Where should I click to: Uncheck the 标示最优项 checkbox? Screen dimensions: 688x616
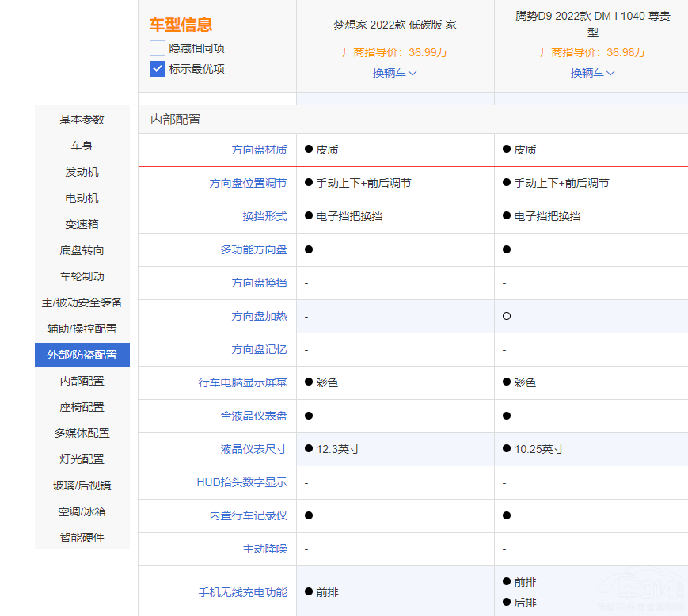click(x=158, y=69)
